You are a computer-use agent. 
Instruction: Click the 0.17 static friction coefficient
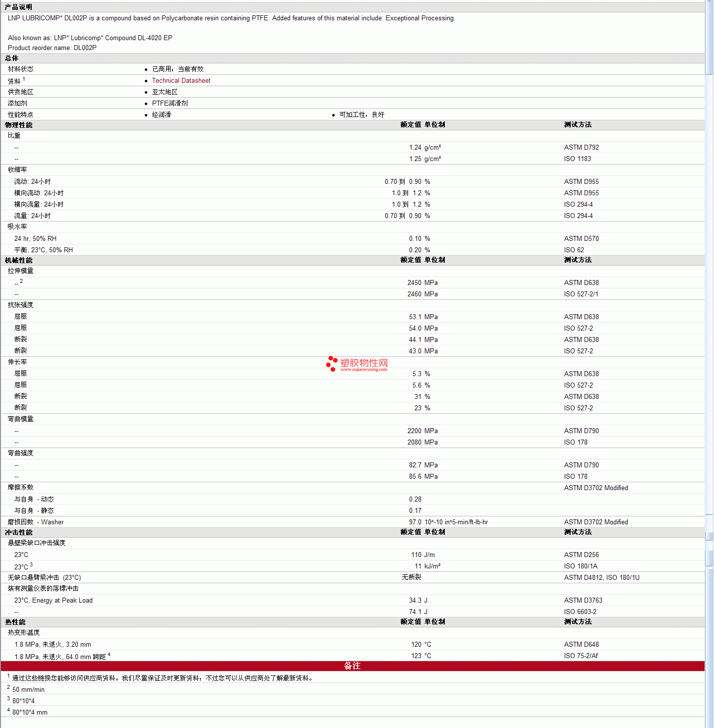click(x=415, y=510)
